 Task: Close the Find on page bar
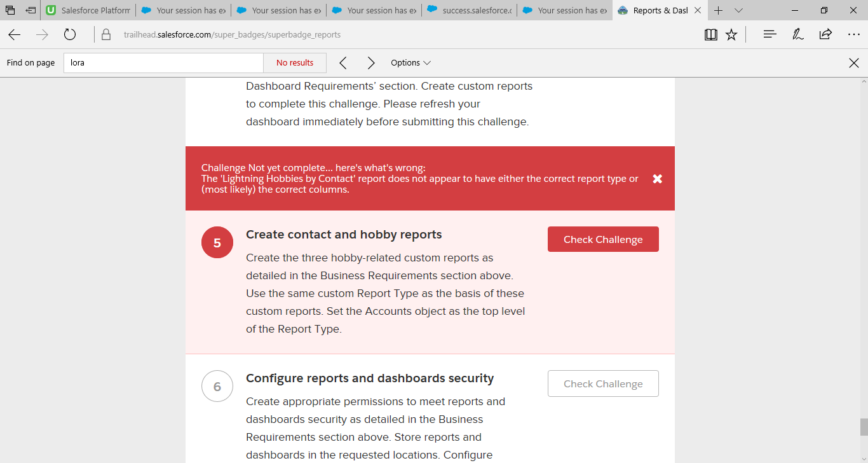854,63
